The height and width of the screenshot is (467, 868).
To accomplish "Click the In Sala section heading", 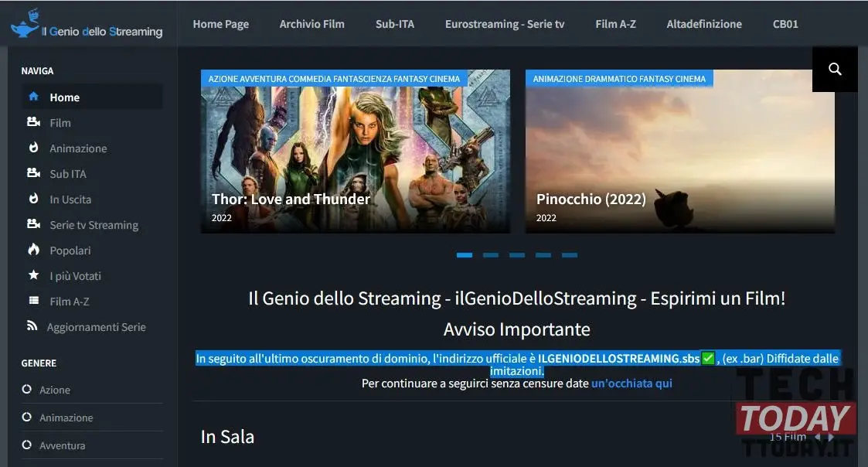I will point(227,437).
